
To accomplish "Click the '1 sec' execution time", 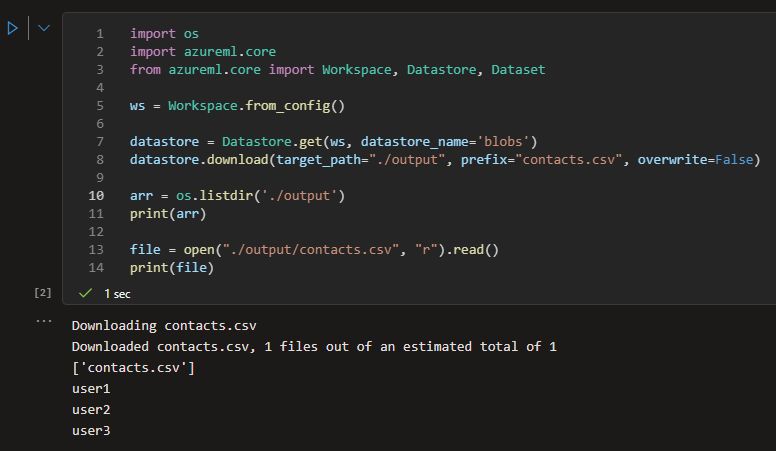I will point(117,294).
